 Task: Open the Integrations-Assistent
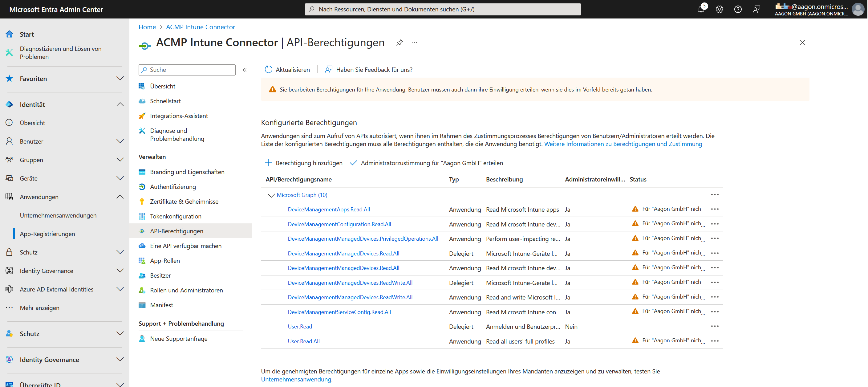coord(179,116)
